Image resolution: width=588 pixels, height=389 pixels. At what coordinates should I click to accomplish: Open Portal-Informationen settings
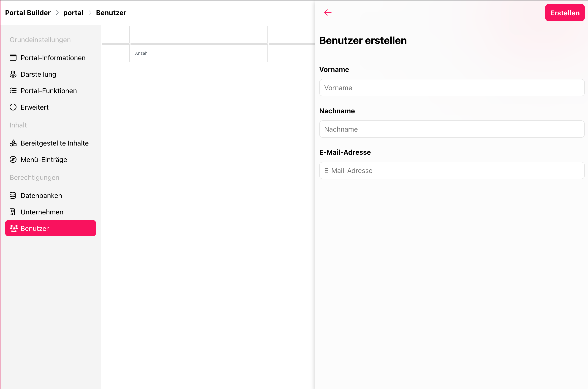coord(50,58)
